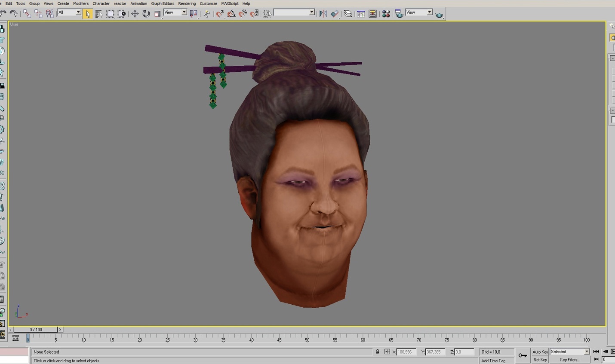615x364 pixels.
Task: Open the Modifiers menu
Action: [x=80, y=3]
